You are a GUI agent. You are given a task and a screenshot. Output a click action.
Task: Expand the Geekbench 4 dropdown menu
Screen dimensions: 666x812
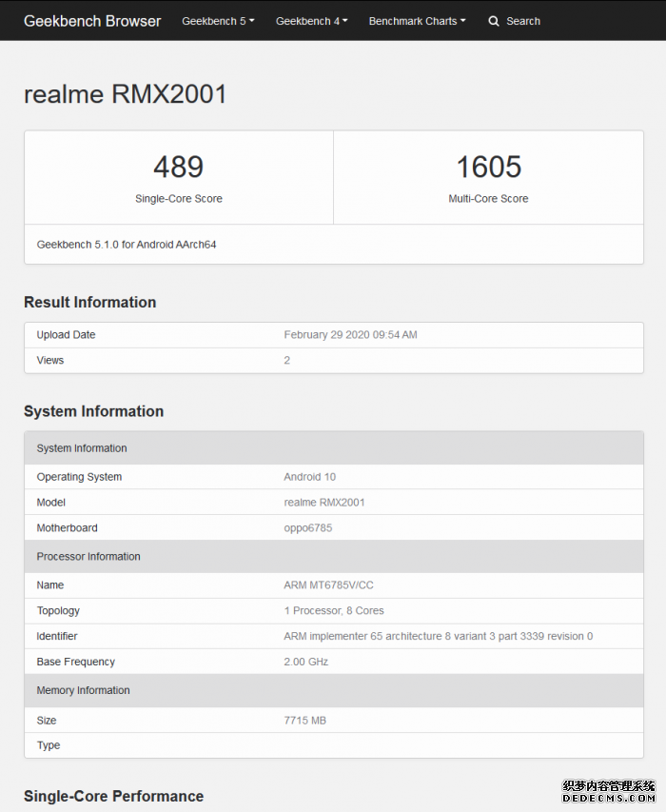[x=311, y=21]
